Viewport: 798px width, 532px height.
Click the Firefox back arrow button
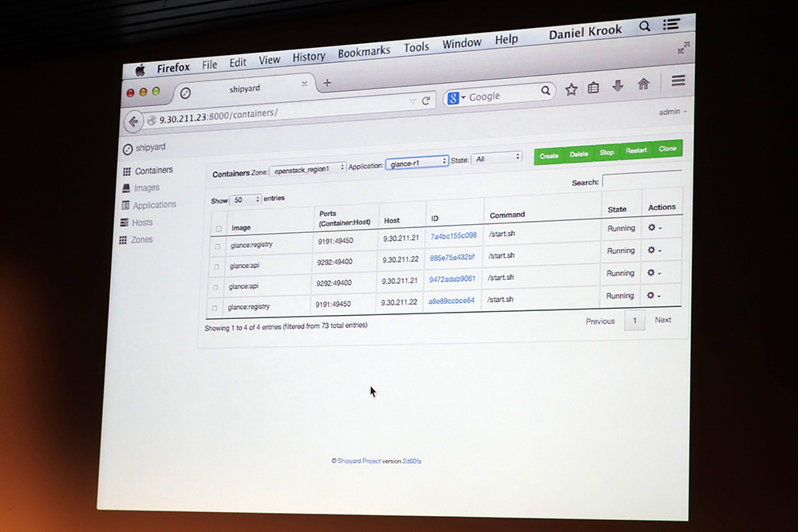point(133,121)
